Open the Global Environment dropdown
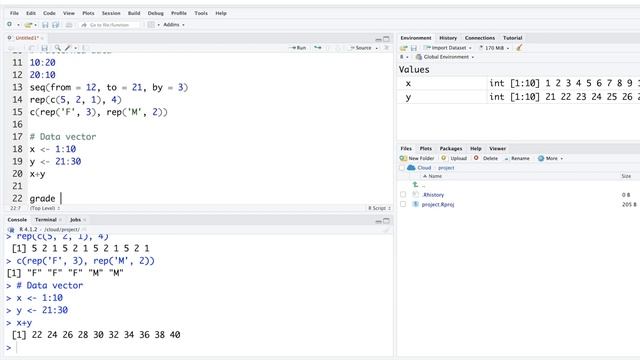The height and width of the screenshot is (360, 640). 445,57
